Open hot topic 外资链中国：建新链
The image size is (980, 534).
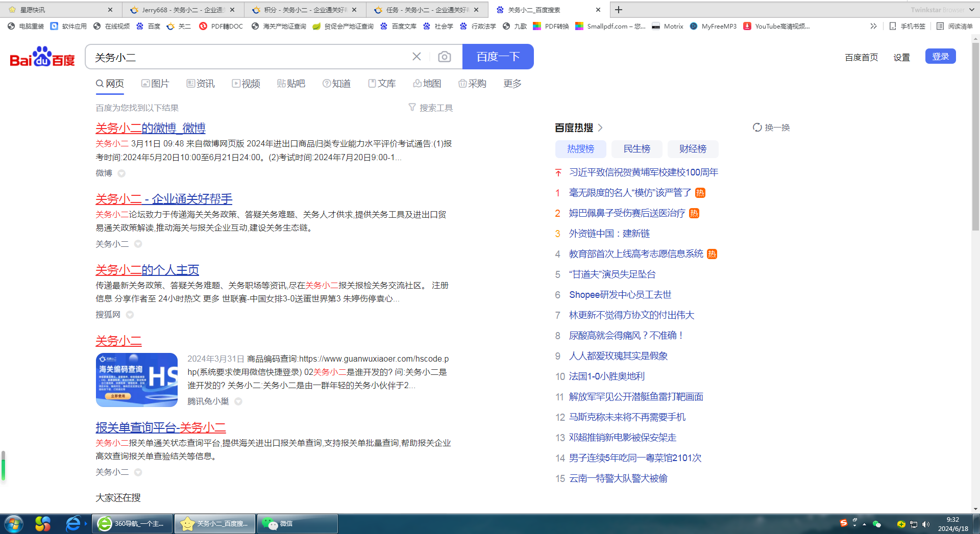pyautogui.click(x=609, y=234)
